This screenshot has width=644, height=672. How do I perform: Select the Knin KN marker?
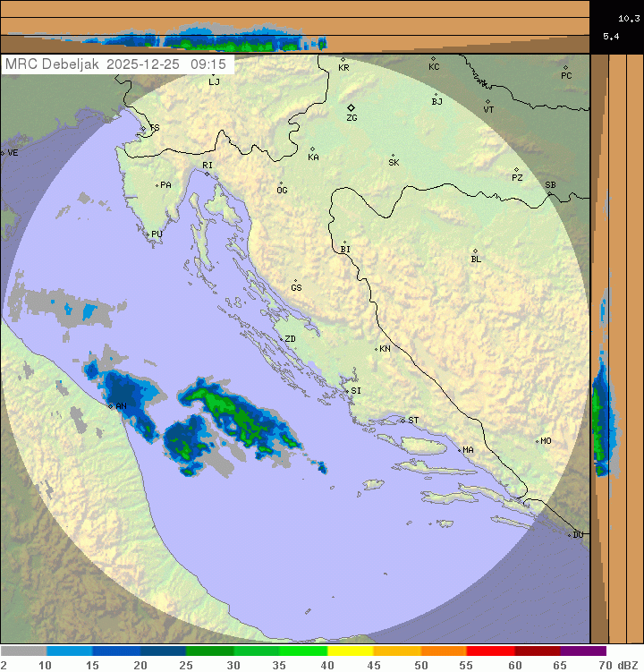click(x=376, y=348)
